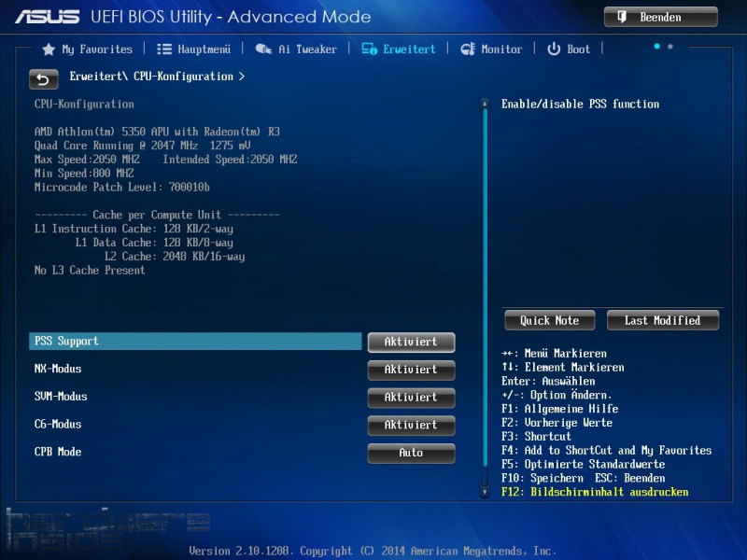
Task: Click the star icon beside My Favorites
Action: point(49,49)
